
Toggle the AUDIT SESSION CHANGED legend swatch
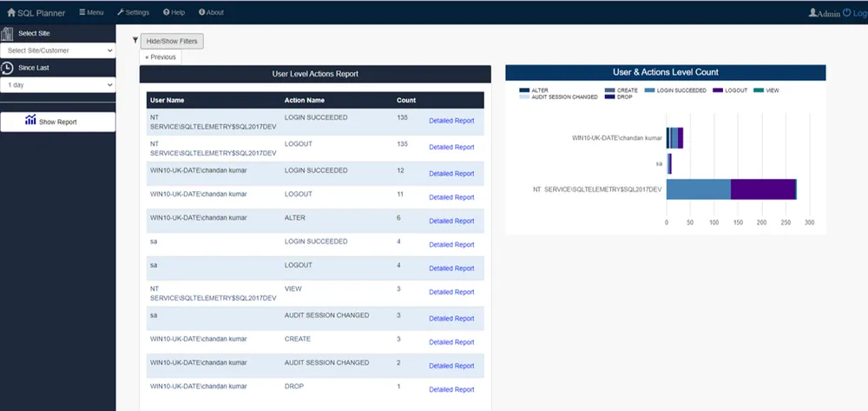[524, 97]
